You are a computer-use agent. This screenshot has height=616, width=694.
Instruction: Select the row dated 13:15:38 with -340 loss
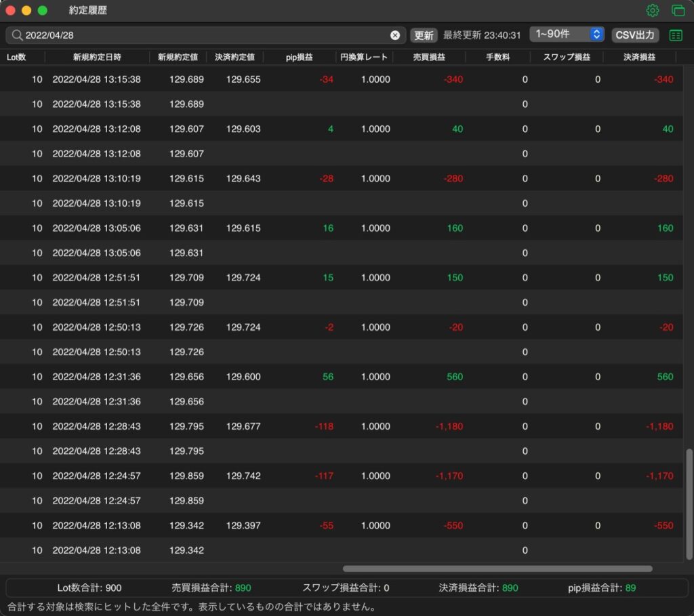pos(342,79)
